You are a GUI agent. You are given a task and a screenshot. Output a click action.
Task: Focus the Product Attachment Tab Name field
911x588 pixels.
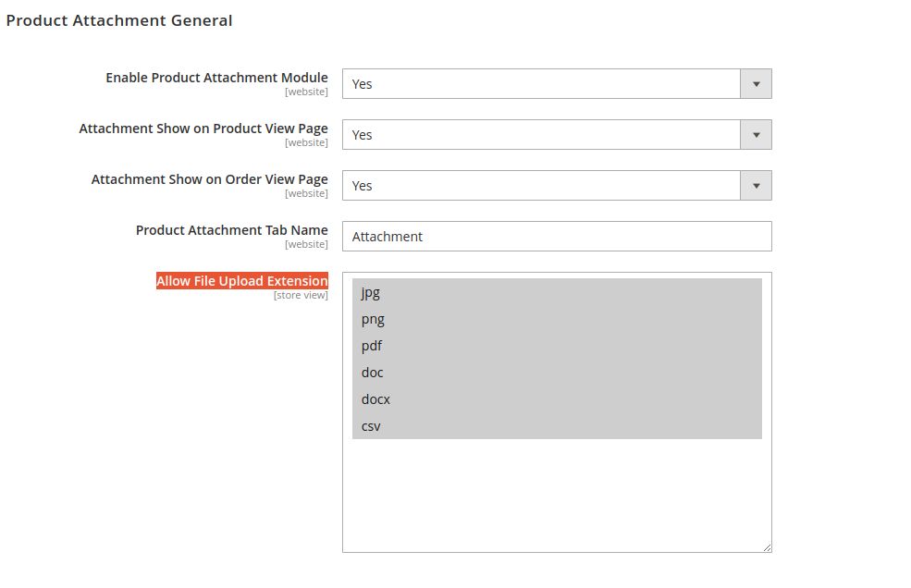point(557,237)
